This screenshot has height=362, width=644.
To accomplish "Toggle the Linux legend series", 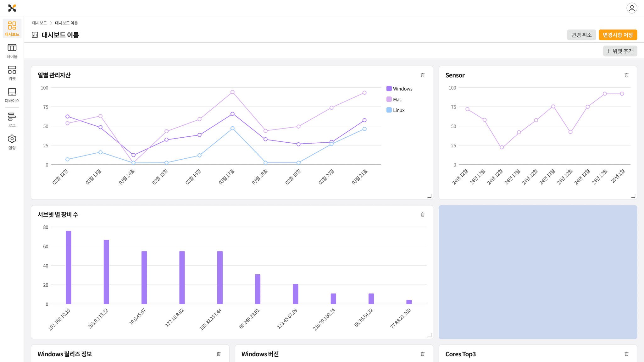I will pyautogui.click(x=396, y=110).
